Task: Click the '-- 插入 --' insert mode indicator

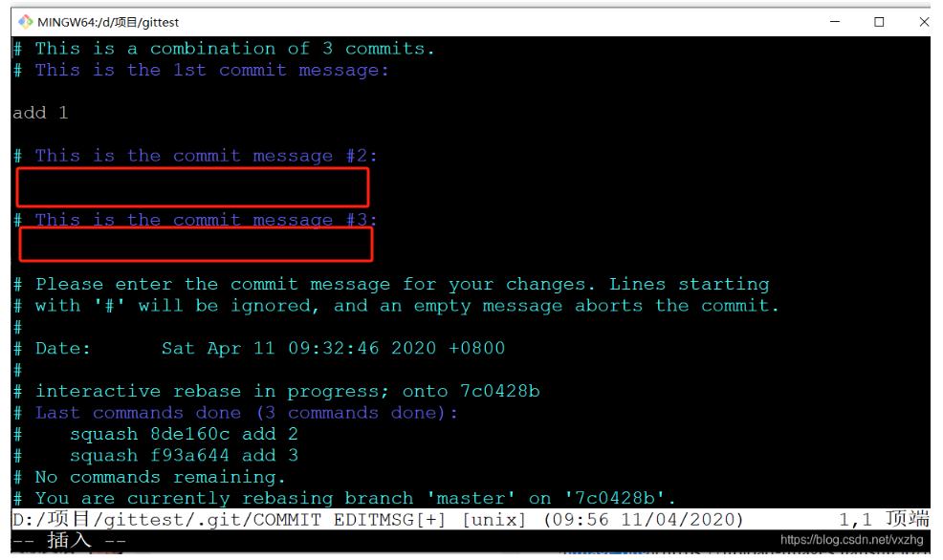Action: [70, 541]
